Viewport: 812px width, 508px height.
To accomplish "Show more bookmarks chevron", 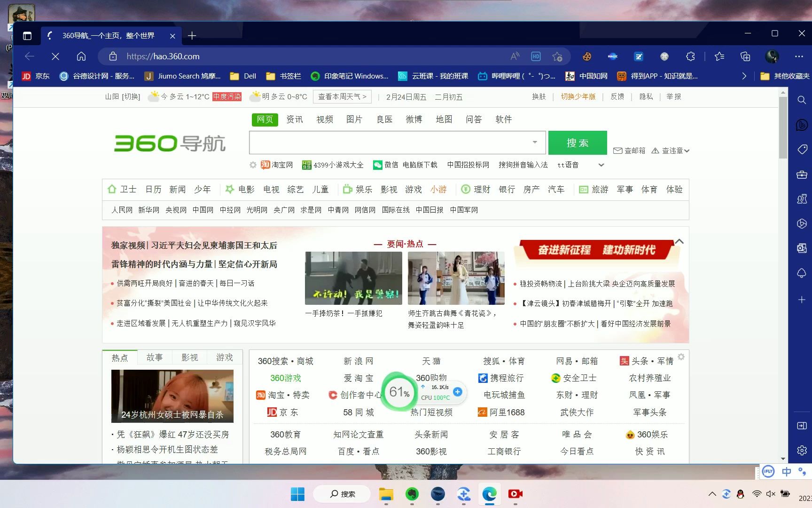I will tap(744, 76).
